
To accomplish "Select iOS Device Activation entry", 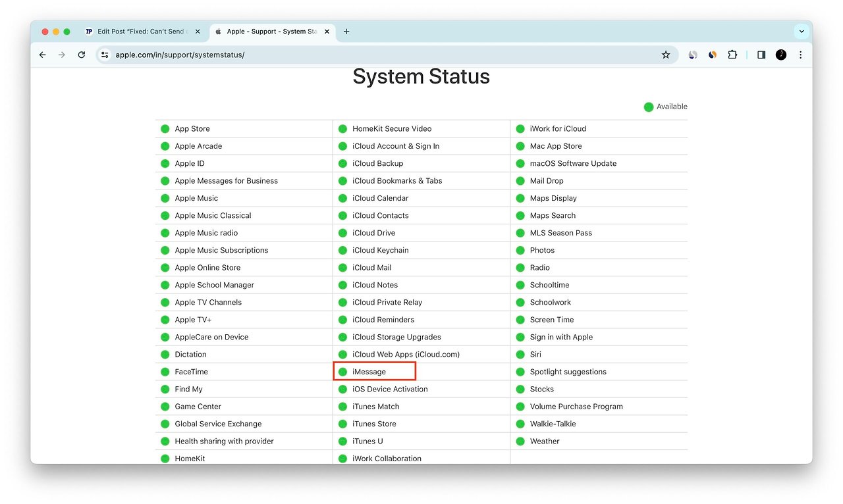I will pos(421,390).
